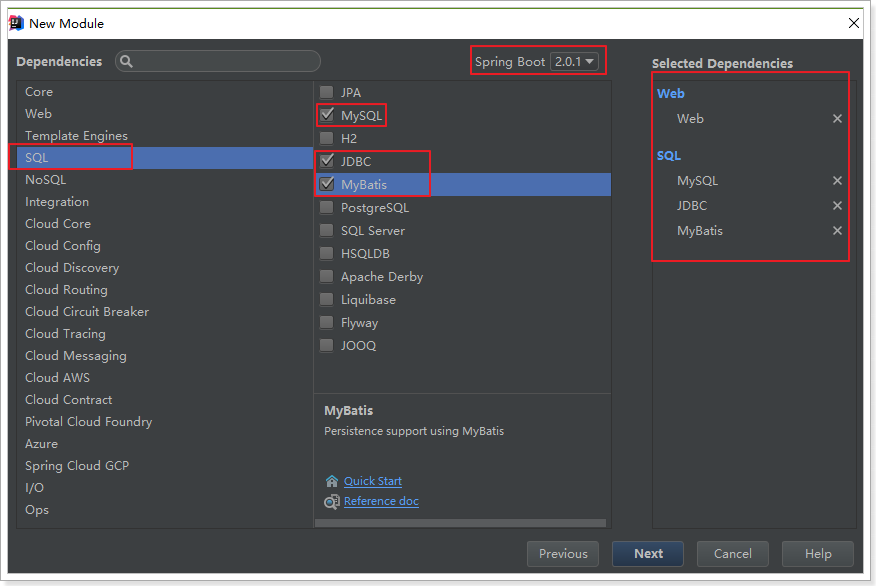Click the horizontal scrollbar under description
Viewport: 876px width, 586px height.
[460, 523]
